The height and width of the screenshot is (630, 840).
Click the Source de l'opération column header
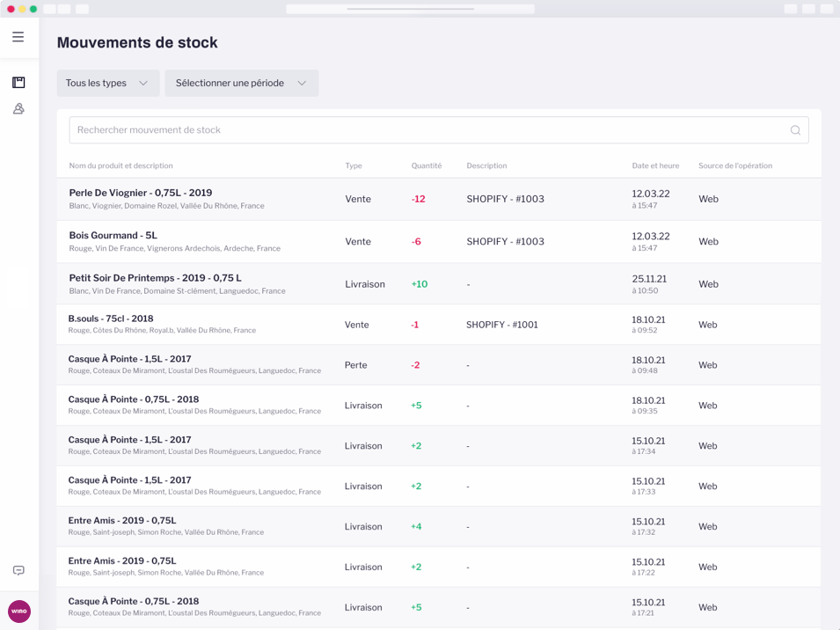(x=735, y=165)
